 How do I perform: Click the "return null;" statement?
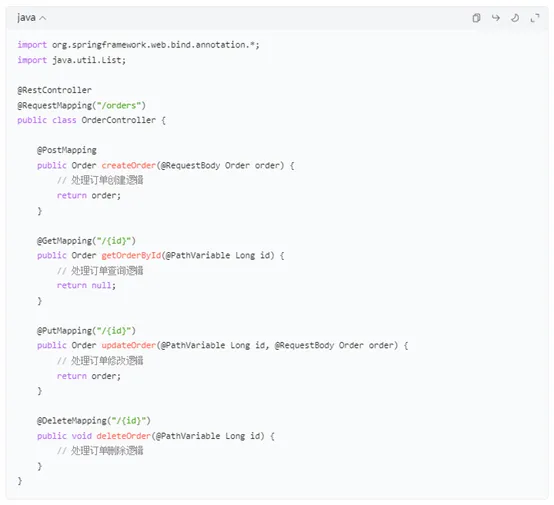click(86, 285)
